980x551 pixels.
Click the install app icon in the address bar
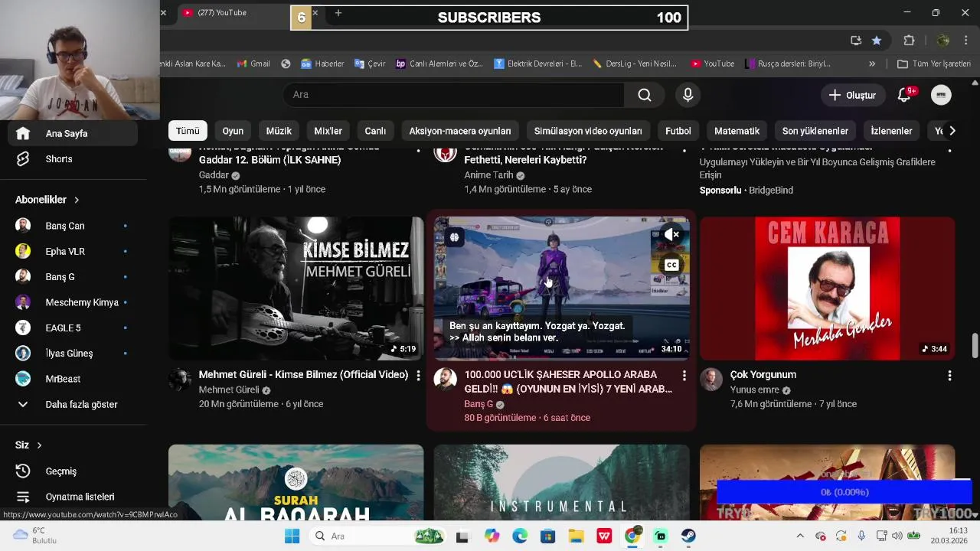(x=856, y=41)
